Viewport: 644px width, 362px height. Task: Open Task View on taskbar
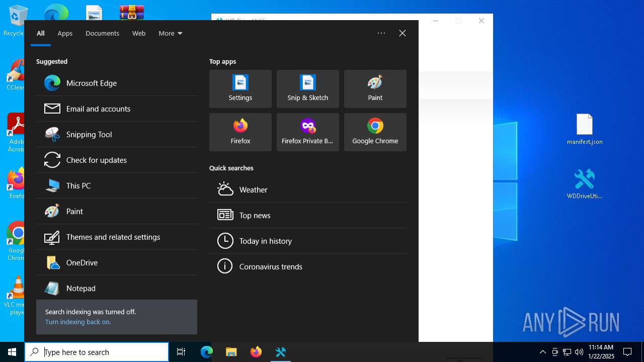pyautogui.click(x=181, y=352)
